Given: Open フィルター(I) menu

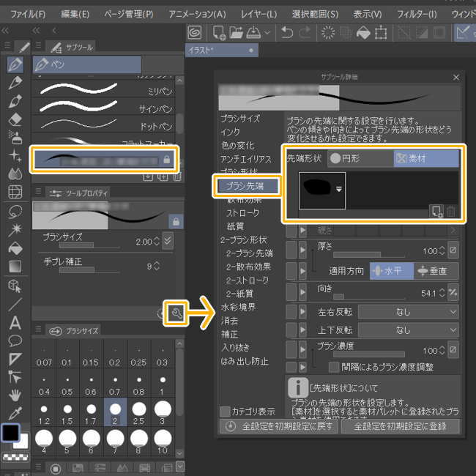Looking at the screenshot, I should [x=417, y=14].
